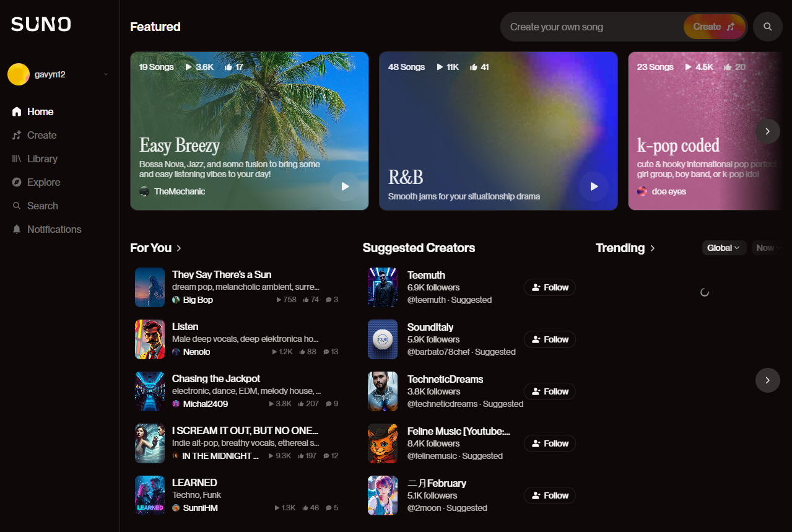Open Notifications in the sidebar
The width and height of the screenshot is (792, 532).
(x=46, y=229)
